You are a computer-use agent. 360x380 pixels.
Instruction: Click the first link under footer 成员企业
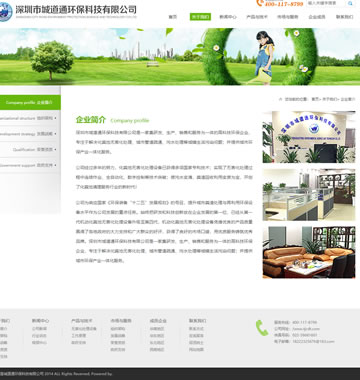tap(157, 329)
